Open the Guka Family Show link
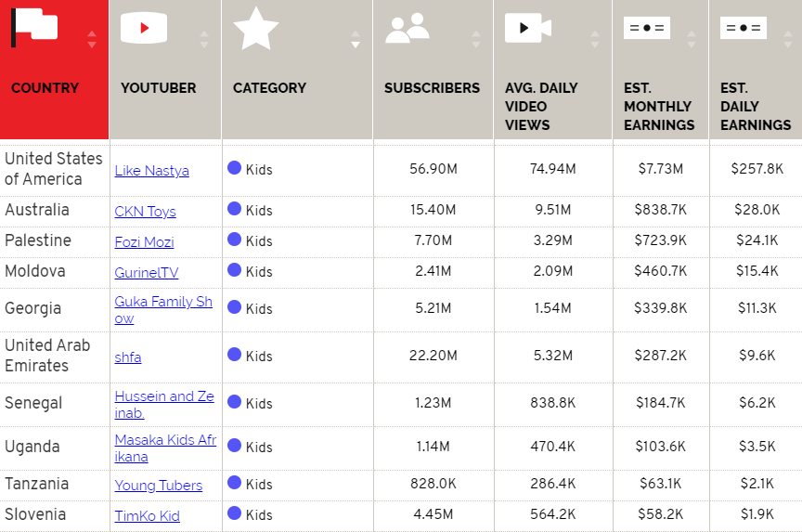802x532 pixels. click(x=163, y=309)
